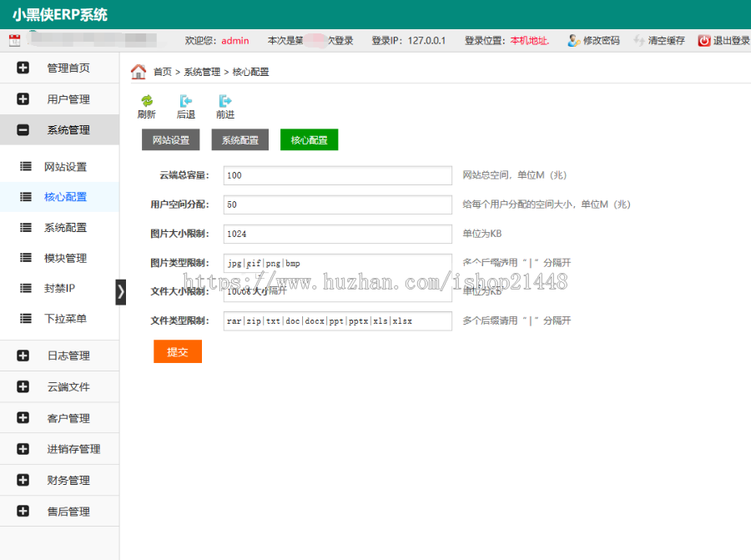Click the 图片类型限制 input field
751x560 pixels.
tap(338, 263)
